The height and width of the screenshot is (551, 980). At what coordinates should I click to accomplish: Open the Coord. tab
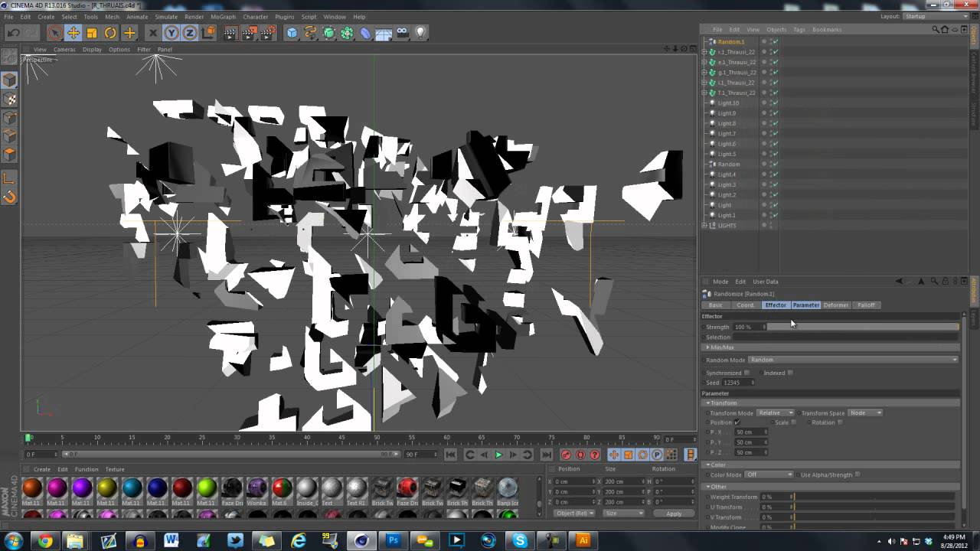click(x=745, y=305)
